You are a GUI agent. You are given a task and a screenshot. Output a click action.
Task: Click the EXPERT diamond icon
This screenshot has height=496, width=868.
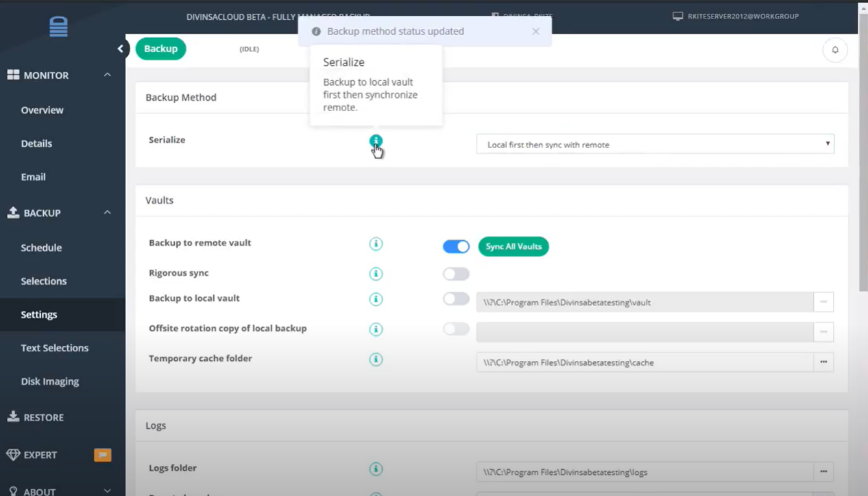(x=13, y=454)
